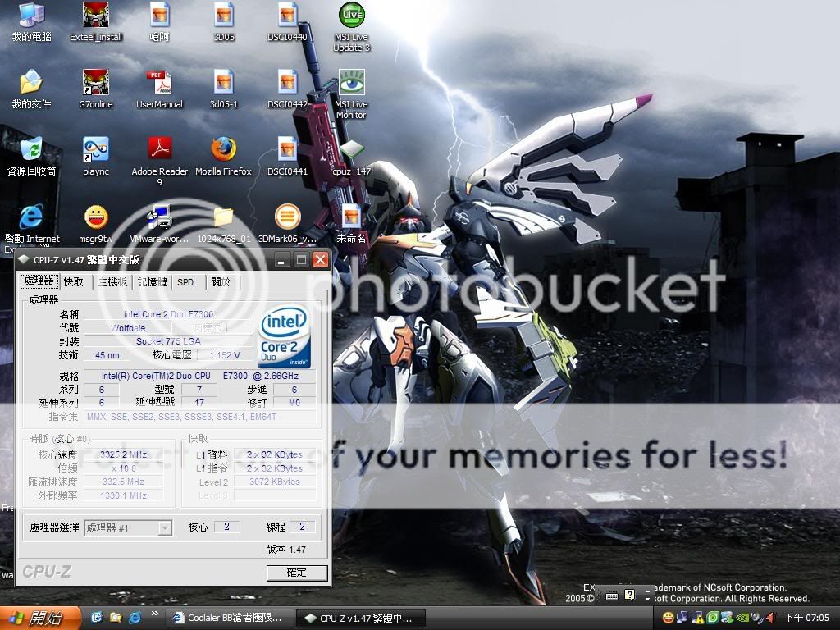Viewport: 840px width, 630px height.
Task: Click the 下午 07:05 taskbar clock
Action: click(x=806, y=618)
